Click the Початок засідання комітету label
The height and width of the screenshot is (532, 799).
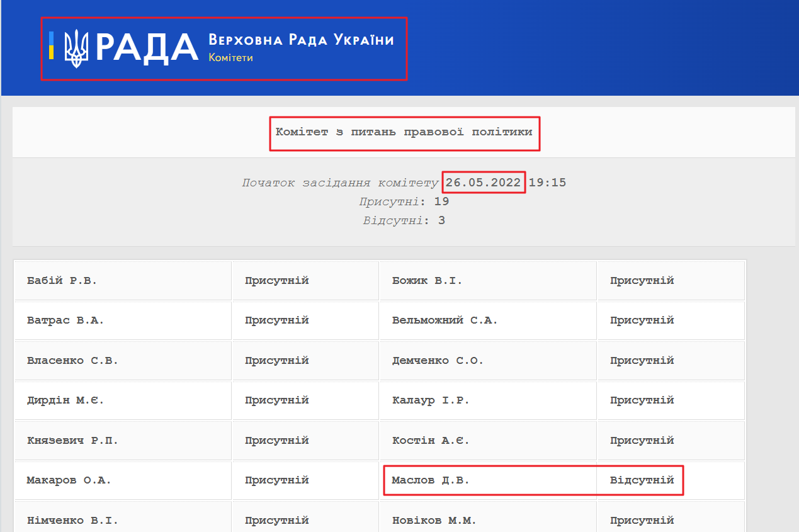tap(340, 183)
